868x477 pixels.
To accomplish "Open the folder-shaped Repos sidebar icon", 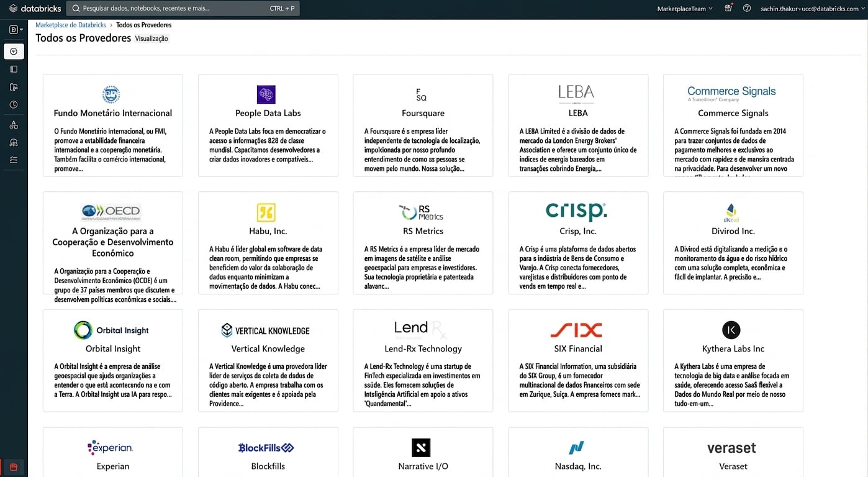I will point(14,87).
